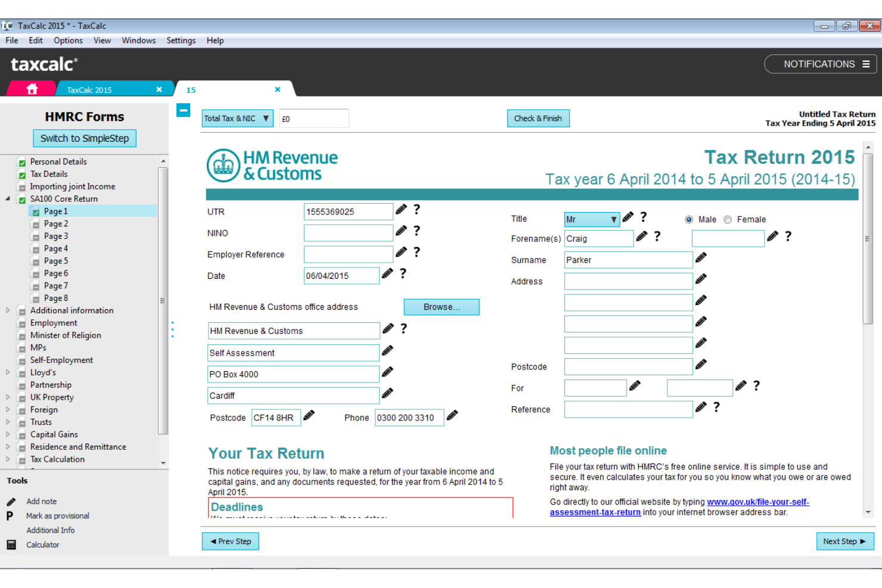
Task: Open the Title Mr dropdown
Action: [592, 219]
